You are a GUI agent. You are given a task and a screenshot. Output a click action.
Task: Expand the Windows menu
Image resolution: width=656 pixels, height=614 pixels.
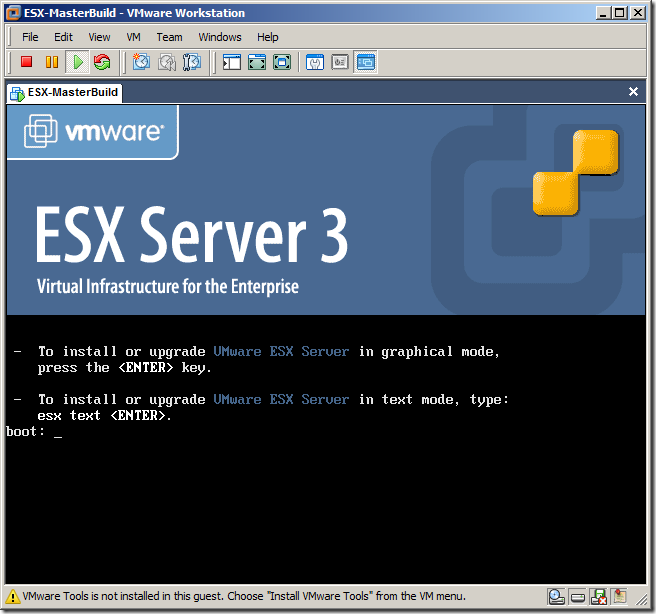tap(220, 37)
